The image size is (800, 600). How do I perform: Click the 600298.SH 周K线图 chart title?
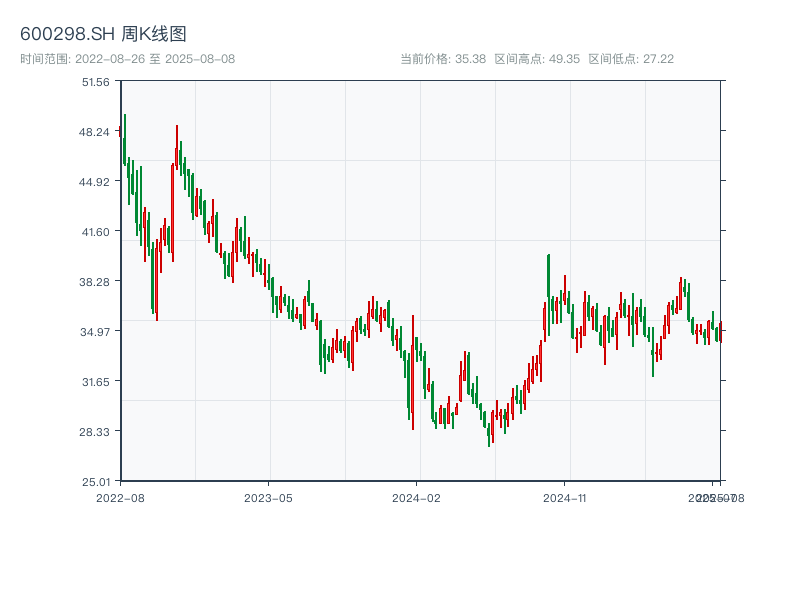(103, 35)
